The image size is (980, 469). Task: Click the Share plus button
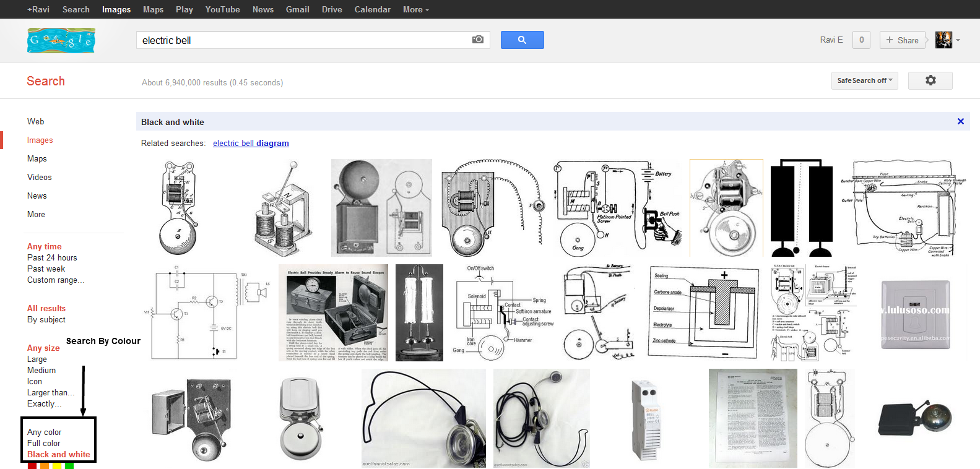coord(902,40)
